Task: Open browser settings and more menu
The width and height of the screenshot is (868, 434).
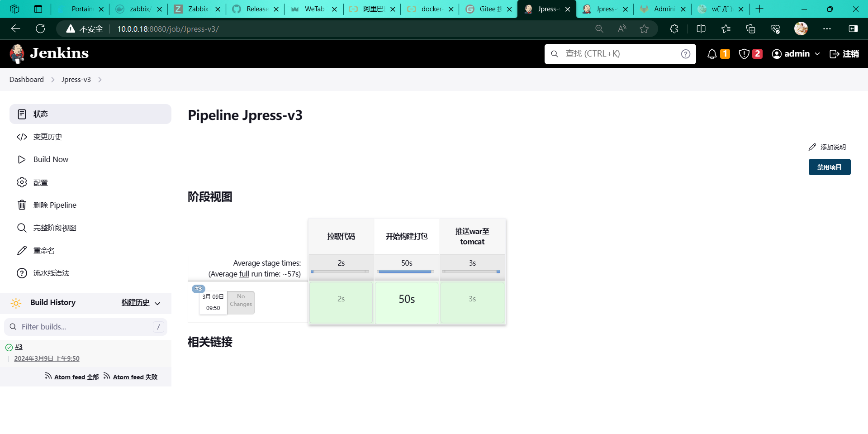Action: (x=827, y=29)
